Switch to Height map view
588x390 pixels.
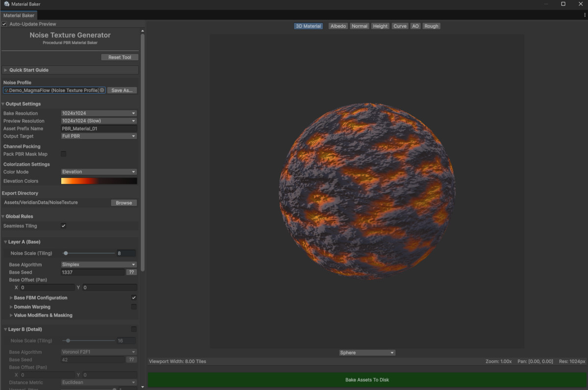click(x=380, y=26)
